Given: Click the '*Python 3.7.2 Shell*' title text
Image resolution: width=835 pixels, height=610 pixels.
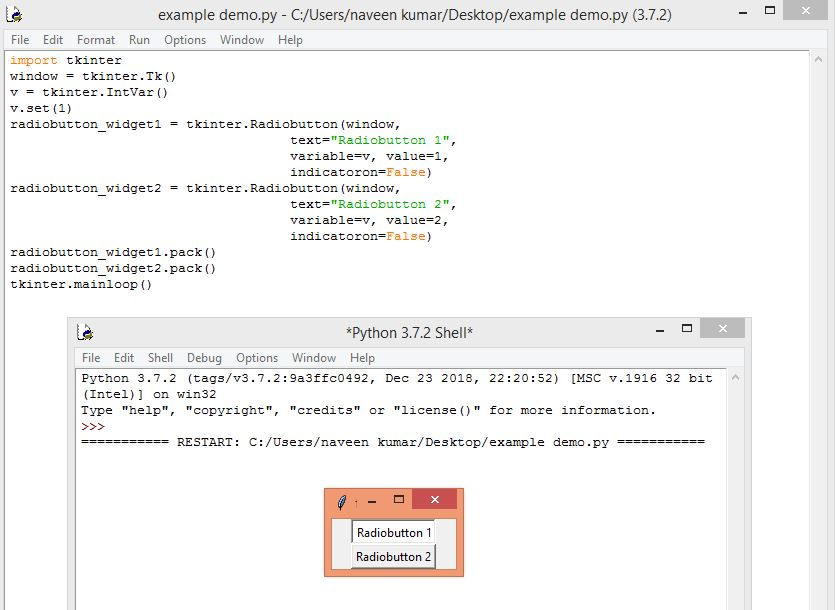Looking at the screenshot, I should [x=409, y=332].
